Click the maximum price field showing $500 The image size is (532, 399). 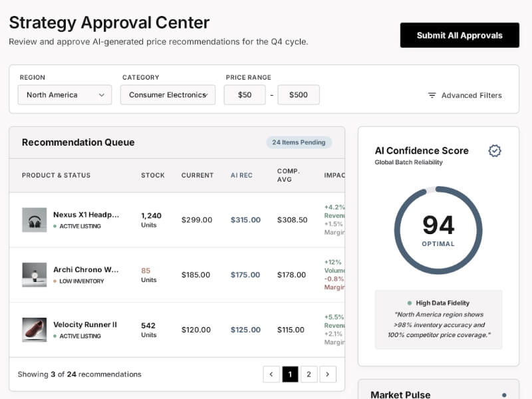pyautogui.click(x=299, y=94)
